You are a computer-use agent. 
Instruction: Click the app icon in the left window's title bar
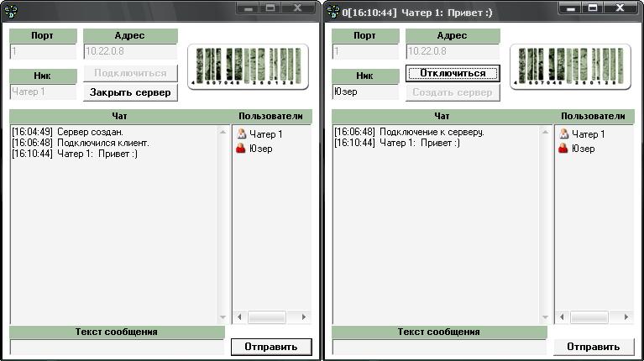coord(11,12)
